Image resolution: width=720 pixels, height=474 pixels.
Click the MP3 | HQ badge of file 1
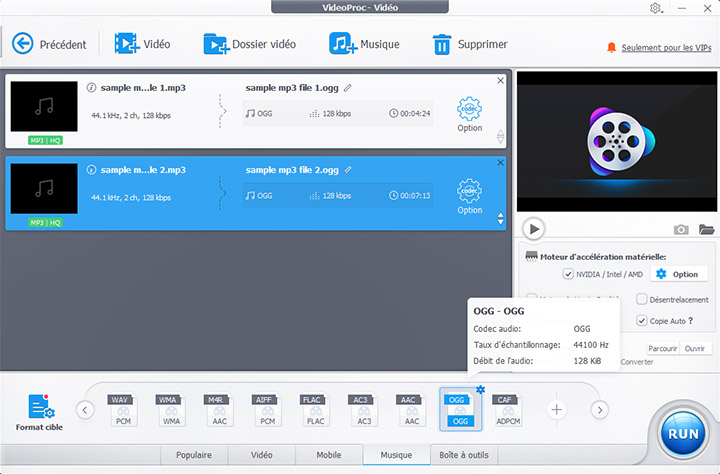[x=45, y=141]
